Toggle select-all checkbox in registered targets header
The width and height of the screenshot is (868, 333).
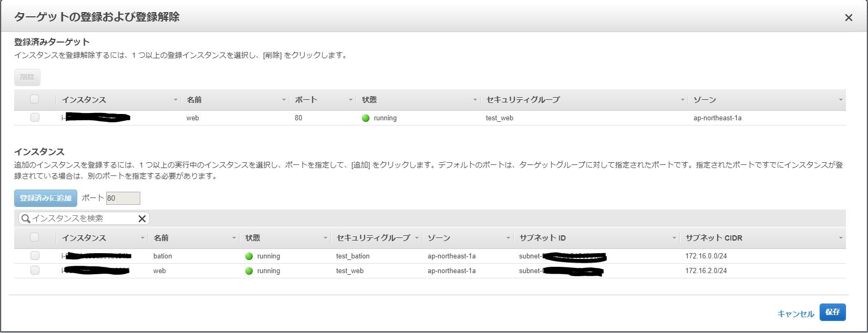click(x=35, y=99)
